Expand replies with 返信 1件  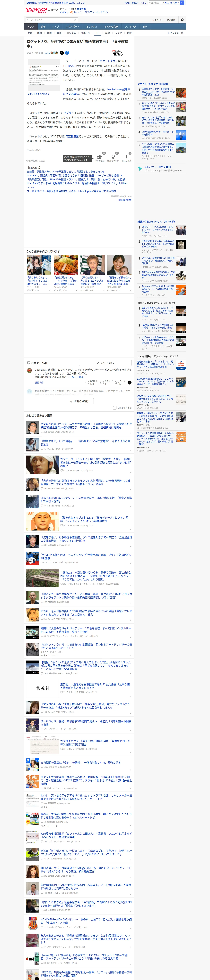coord(39,382)
